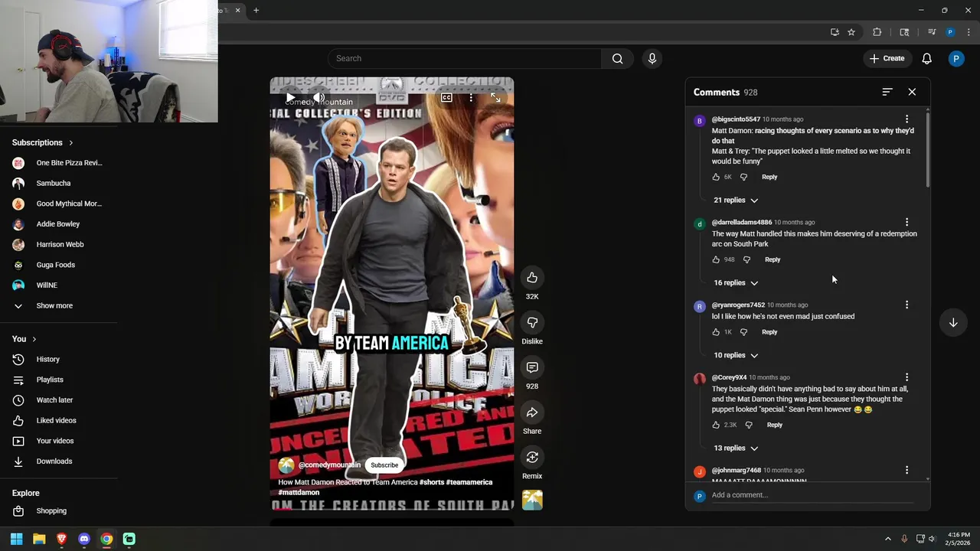Open File Explorer from the taskbar

tap(39, 539)
